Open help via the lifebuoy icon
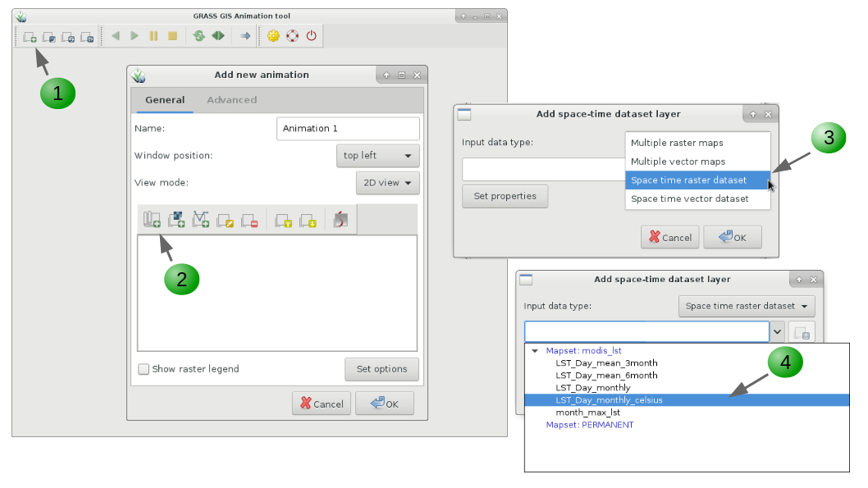The height and width of the screenshot is (488, 868). [292, 36]
